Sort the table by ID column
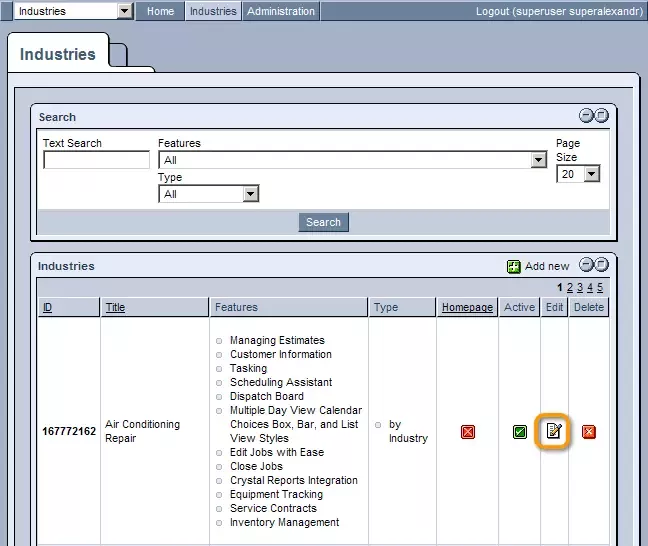The image size is (648, 546). [x=48, y=308]
